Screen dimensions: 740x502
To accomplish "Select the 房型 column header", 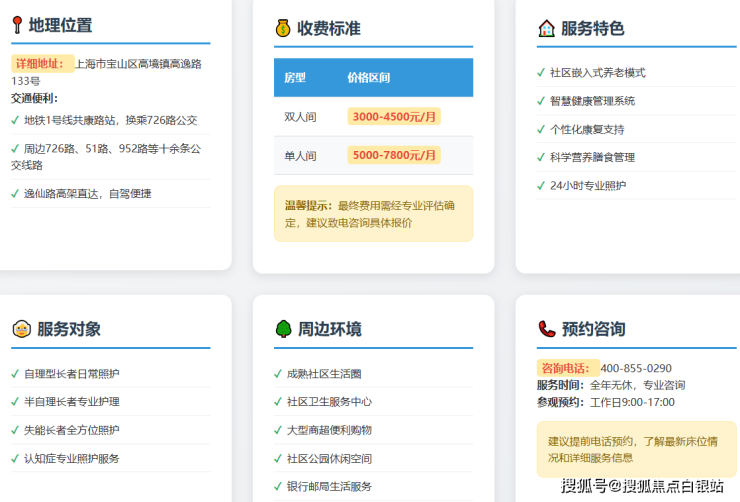I will [295, 78].
